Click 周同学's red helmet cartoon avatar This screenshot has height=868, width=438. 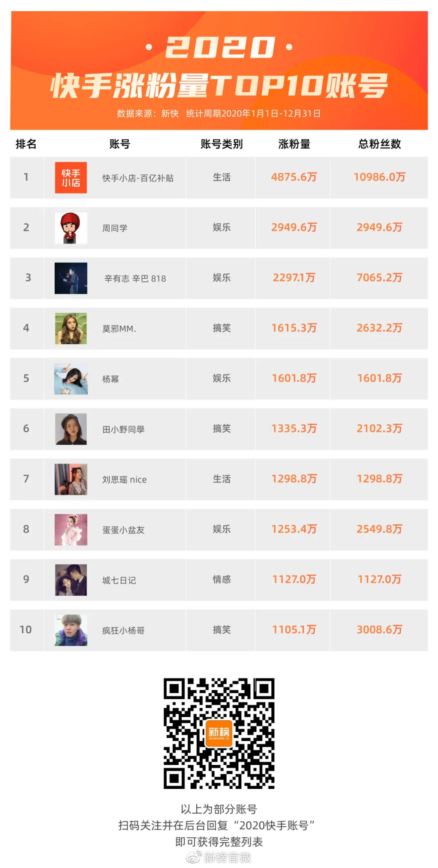(x=71, y=228)
